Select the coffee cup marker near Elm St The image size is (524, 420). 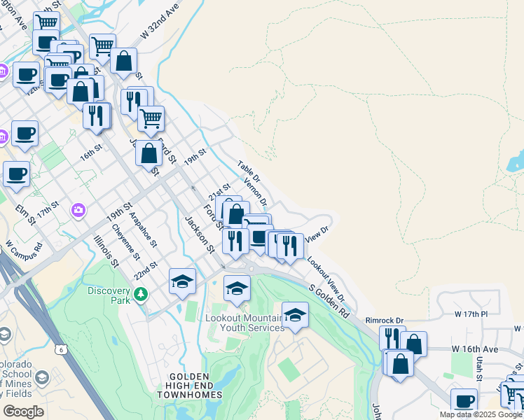point(16,174)
